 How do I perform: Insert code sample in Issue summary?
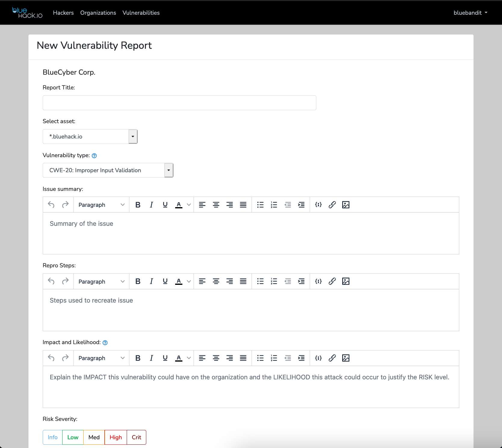point(318,205)
